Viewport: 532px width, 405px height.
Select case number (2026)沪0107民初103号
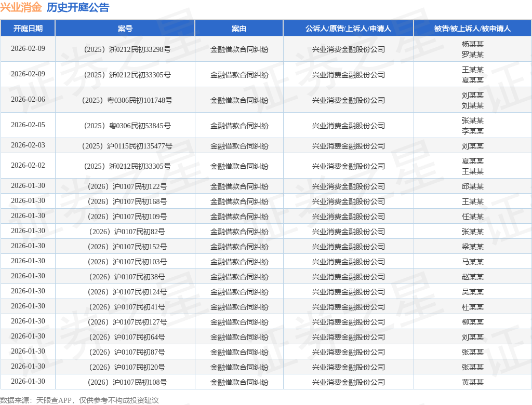point(127,262)
